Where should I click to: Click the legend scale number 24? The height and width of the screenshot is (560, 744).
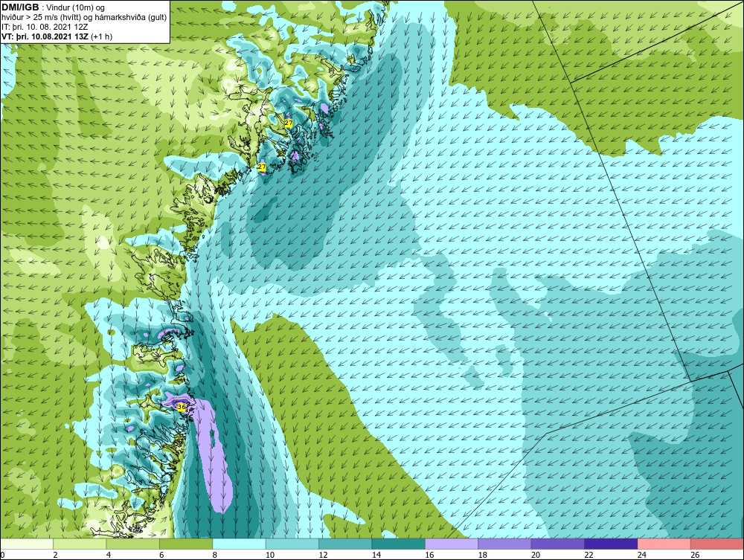[642, 555]
